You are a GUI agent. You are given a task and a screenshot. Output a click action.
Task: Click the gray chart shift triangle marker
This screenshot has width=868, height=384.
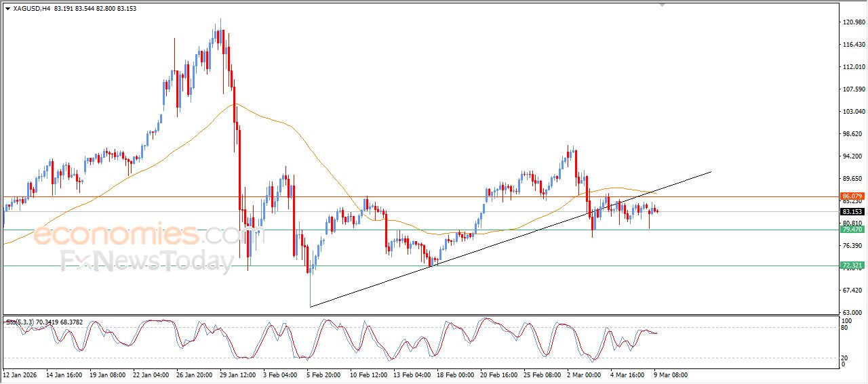pos(663,4)
